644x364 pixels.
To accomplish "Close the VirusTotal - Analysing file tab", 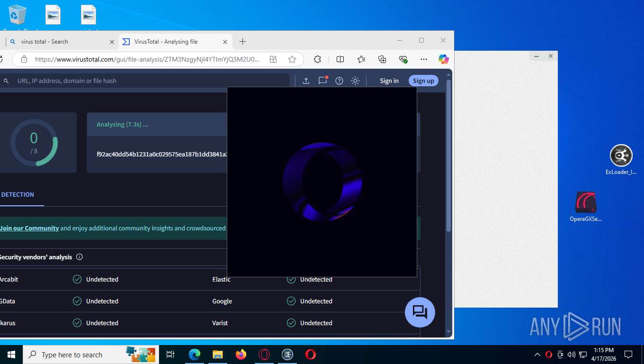I will point(225,42).
